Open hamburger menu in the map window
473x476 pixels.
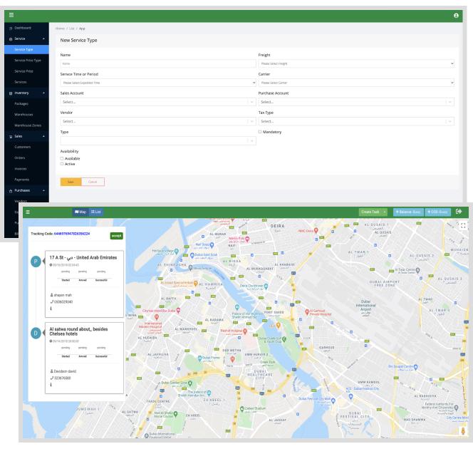click(28, 212)
